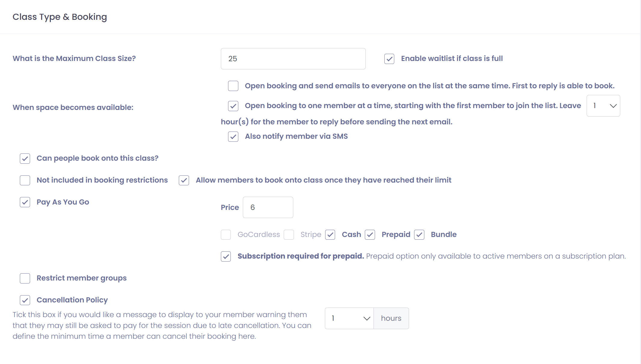Untick Enable waitlist if class is full
The height and width of the screenshot is (364, 641).
coord(389,59)
